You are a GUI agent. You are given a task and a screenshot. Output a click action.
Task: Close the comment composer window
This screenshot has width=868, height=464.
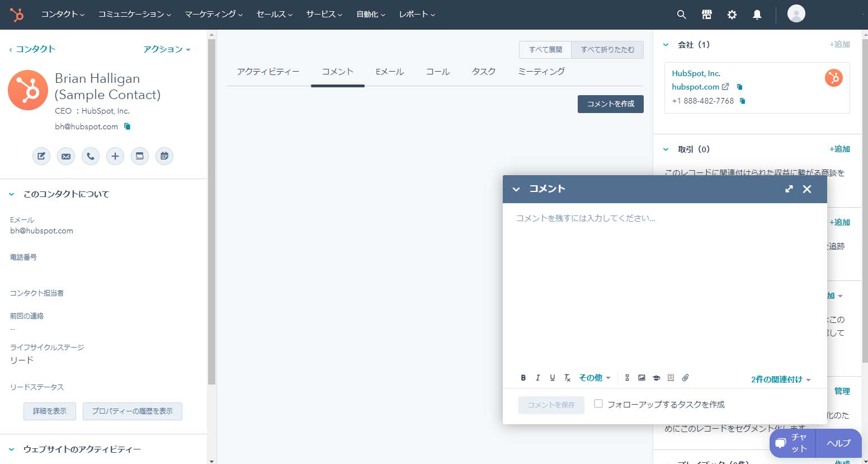click(x=807, y=189)
